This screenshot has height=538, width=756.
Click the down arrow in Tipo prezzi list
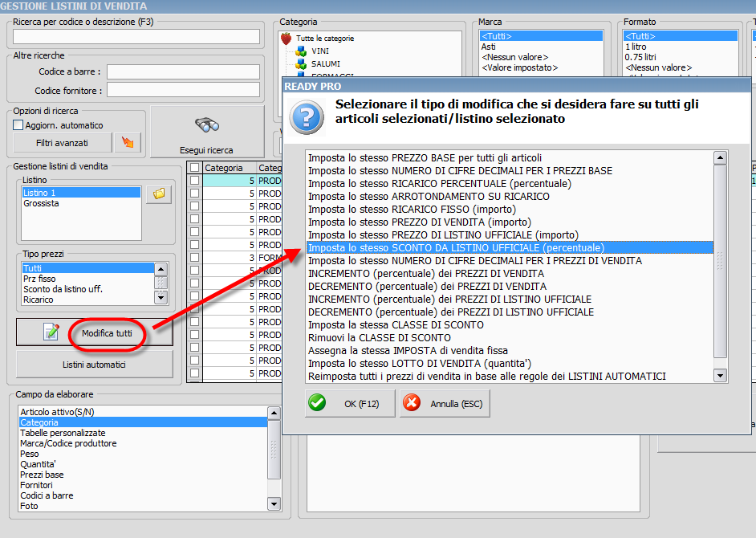point(161,298)
